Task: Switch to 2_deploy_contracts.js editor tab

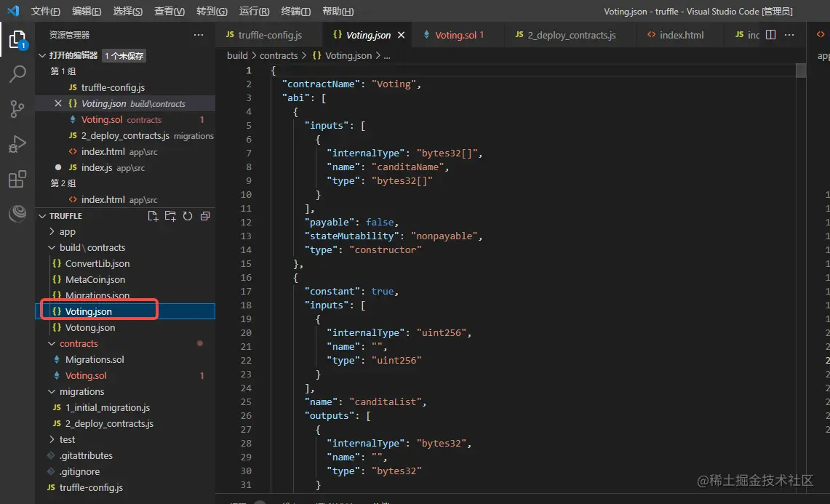Action: pos(570,35)
